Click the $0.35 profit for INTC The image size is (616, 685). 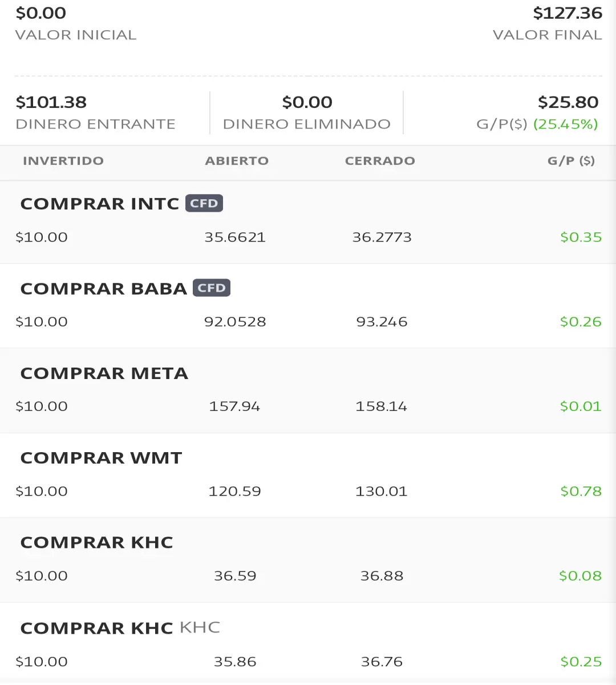(581, 237)
